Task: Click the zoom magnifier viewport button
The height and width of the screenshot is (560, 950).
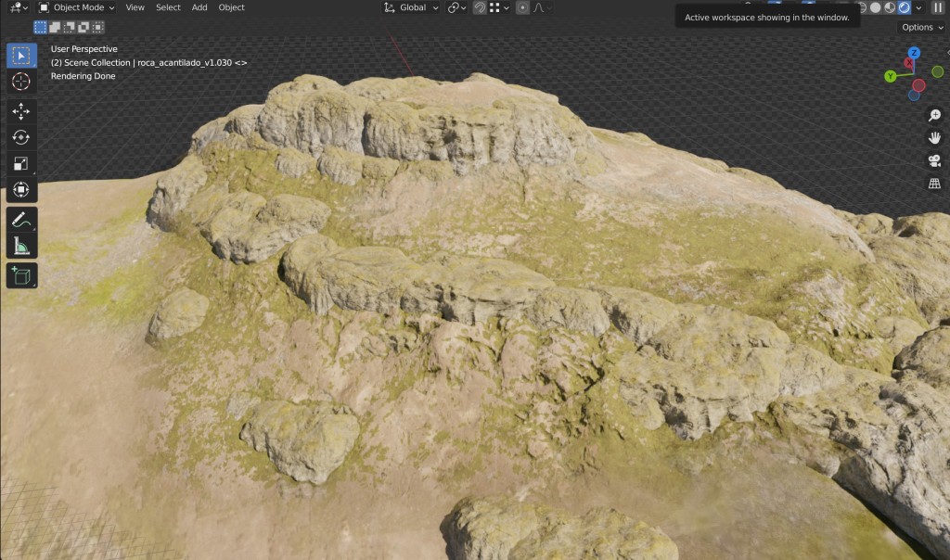Action: tap(934, 115)
